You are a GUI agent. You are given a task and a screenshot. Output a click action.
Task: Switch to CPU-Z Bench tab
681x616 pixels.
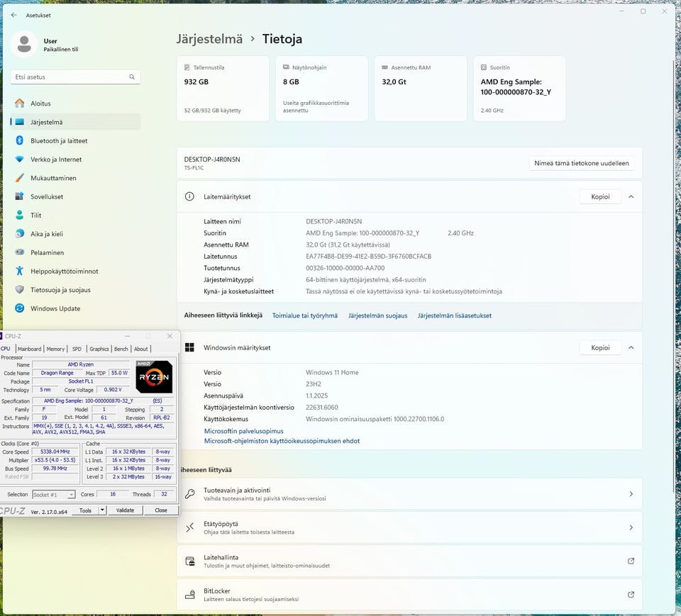[121, 349]
